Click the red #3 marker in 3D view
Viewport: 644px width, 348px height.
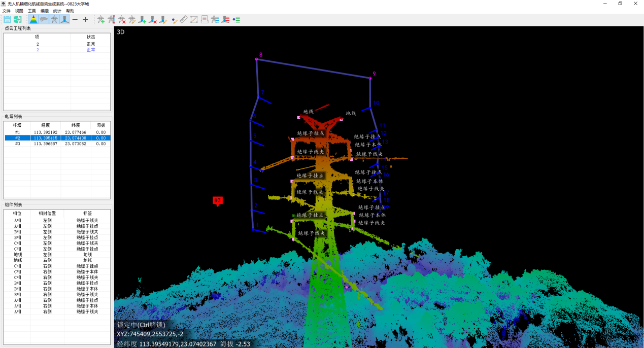[218, 200]
